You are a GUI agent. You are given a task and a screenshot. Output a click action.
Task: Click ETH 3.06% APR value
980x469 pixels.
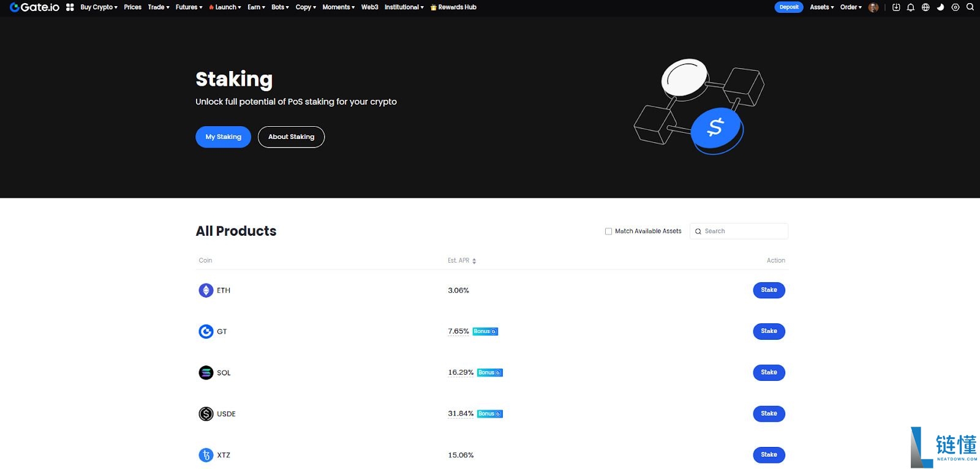[x=458, y=290]
